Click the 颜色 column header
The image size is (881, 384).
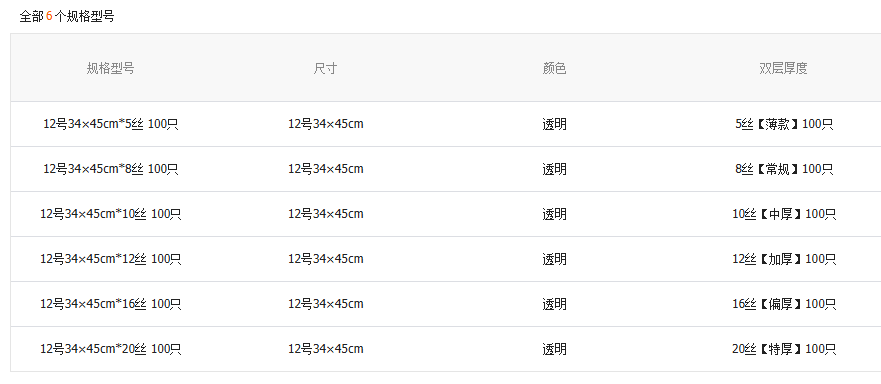click(554, 69)
